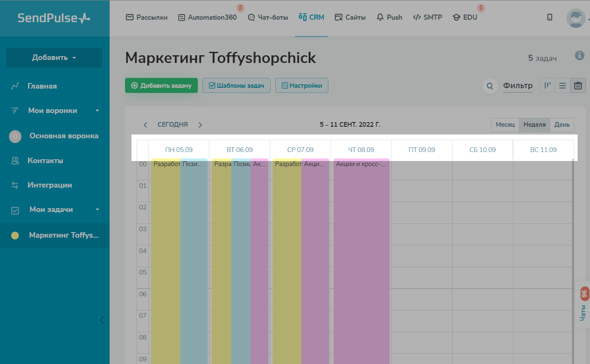
Task: Click the search magnifier icon
Action: (490, 86)
